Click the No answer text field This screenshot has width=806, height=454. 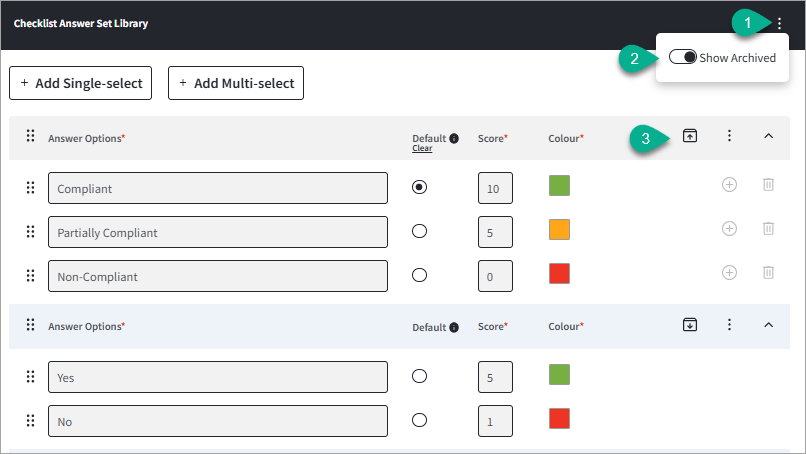218,421
